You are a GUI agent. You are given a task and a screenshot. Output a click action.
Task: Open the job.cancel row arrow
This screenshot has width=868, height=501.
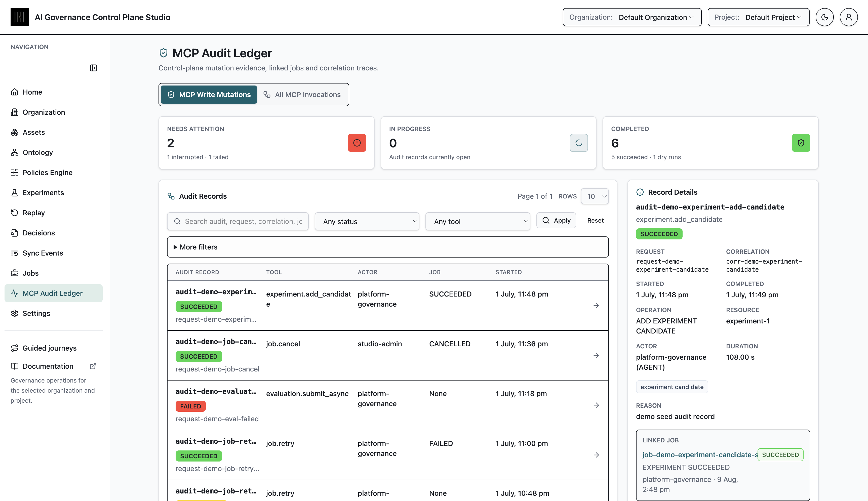click(596, 355)
